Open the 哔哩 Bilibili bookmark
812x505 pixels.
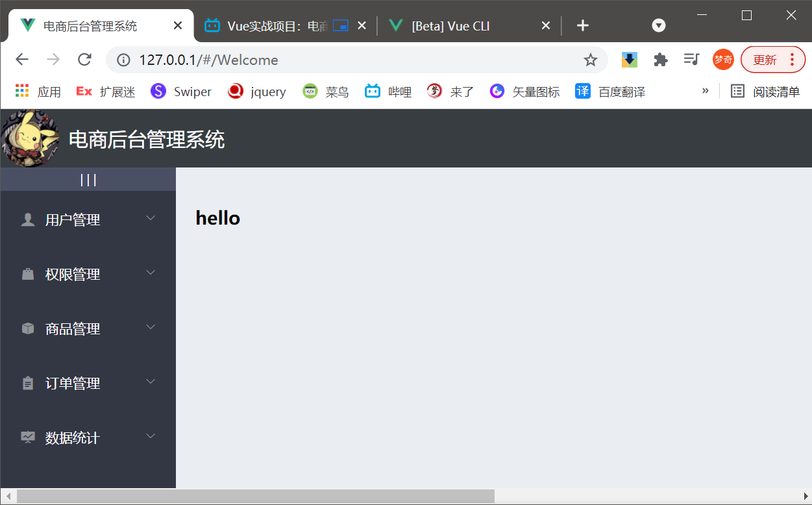click(388, 92)
